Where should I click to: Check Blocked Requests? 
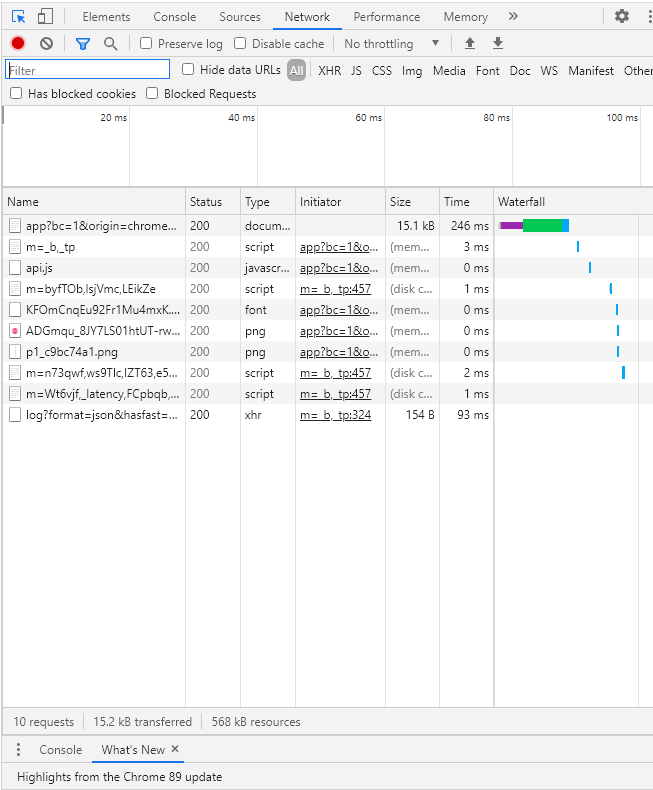[x=152, y=93]
